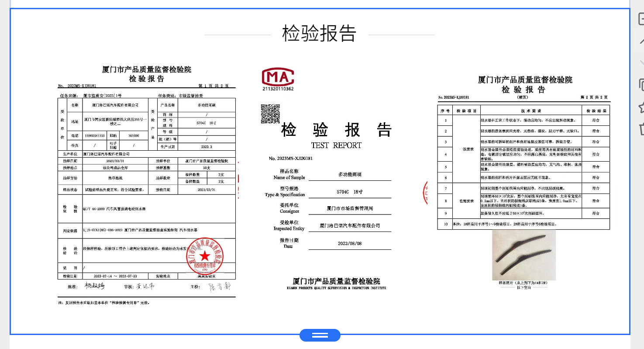Click the trash delete icon in right sidebar

[641, 128]
